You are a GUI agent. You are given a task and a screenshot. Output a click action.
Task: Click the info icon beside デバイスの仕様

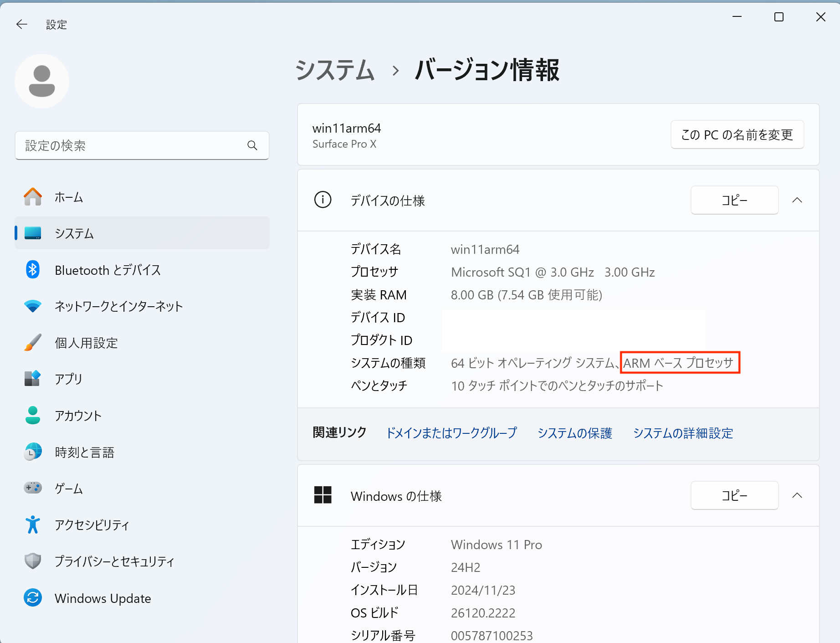(x=323, y=200)
